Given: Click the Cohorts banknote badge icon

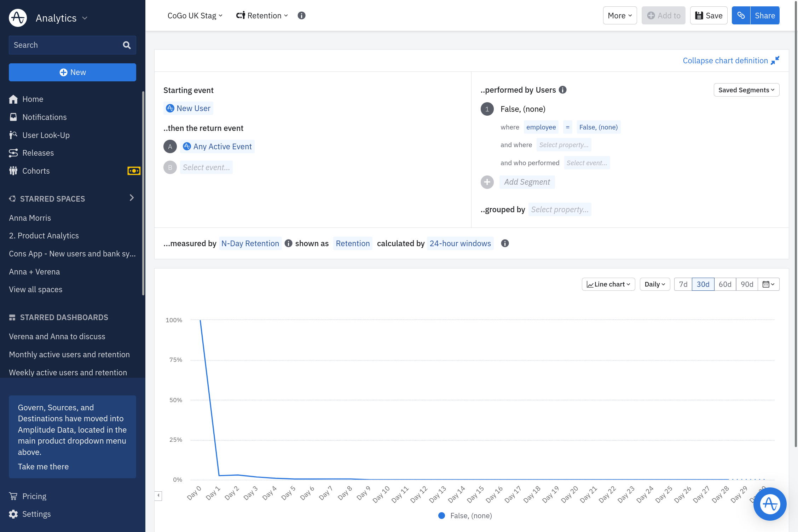Looking at the screenshot, I should 134,171.
